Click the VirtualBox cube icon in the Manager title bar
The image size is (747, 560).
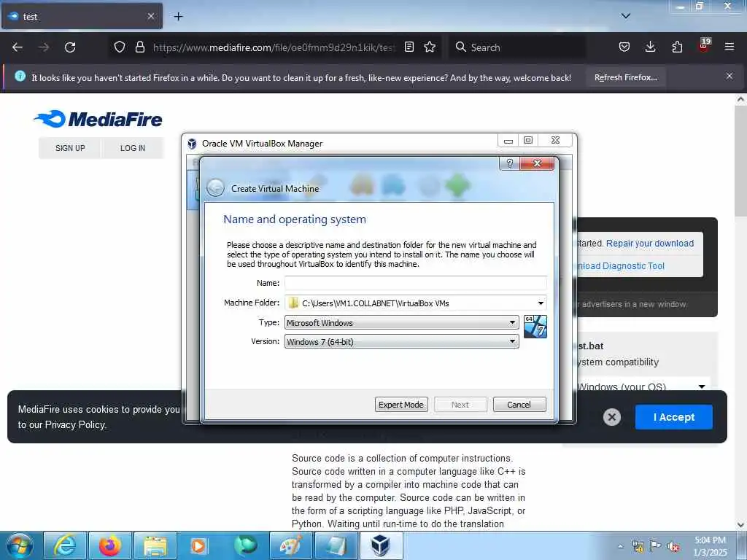click(192, 144)
